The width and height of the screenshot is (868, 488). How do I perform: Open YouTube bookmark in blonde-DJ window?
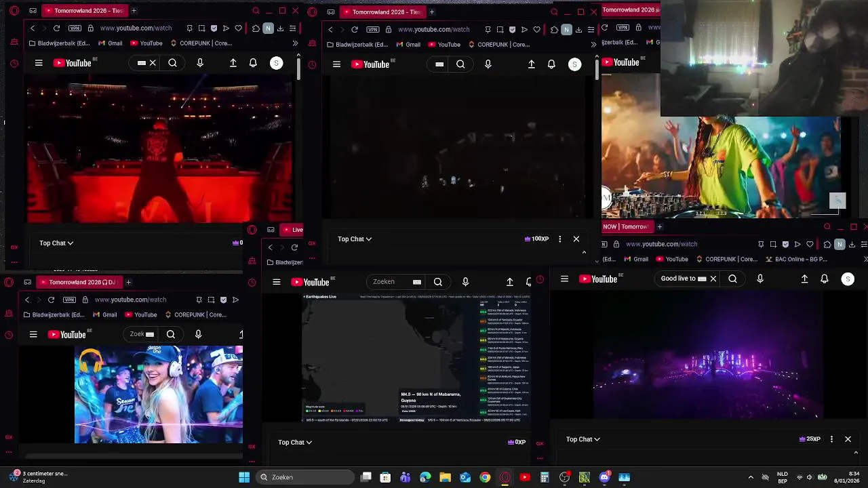tap(140, 314)
